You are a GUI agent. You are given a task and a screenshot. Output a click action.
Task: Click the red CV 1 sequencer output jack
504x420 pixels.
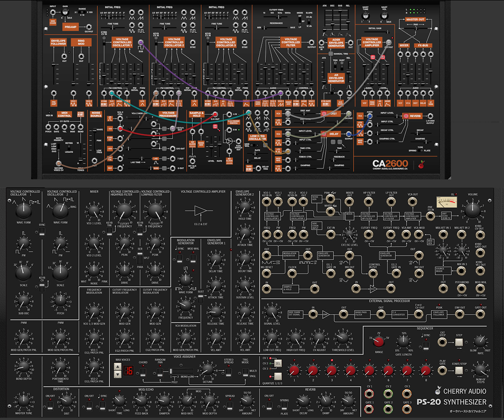[370, 394]
